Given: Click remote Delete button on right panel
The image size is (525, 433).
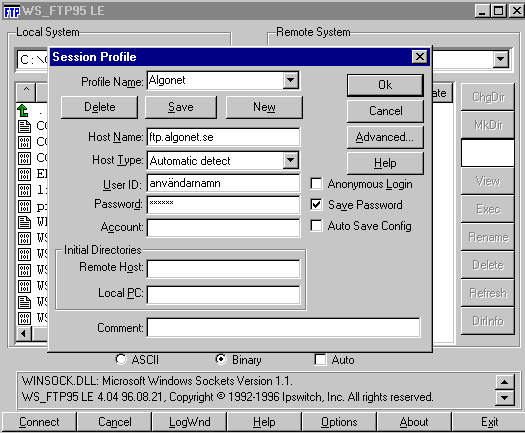Looking at the screenshot, I should coord(488,265).
